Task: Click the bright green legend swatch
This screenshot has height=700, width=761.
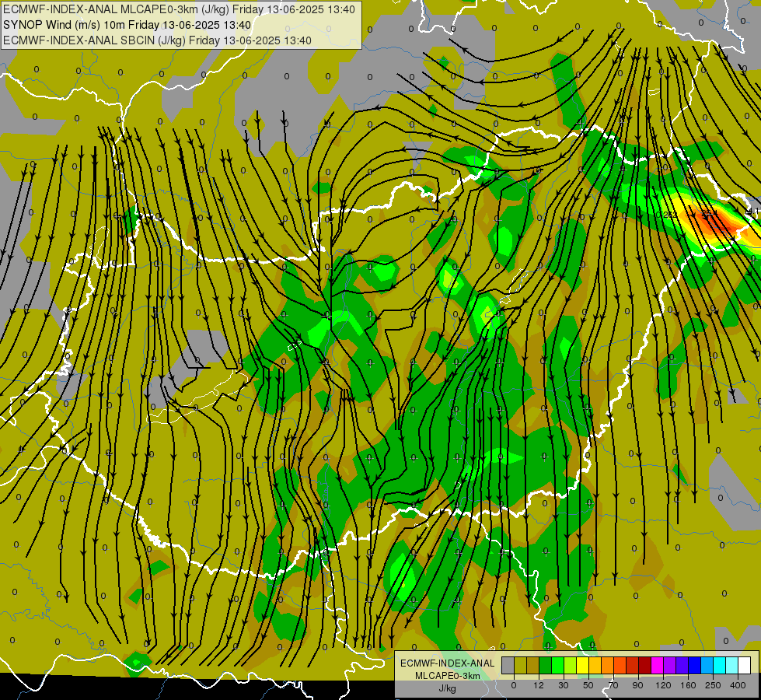Action: tap(557, 665)
